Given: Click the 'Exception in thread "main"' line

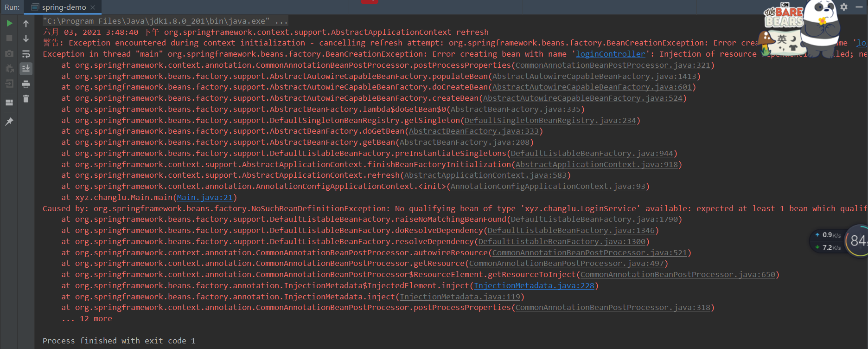Looking at the screenshot, I should coord(454,54).
